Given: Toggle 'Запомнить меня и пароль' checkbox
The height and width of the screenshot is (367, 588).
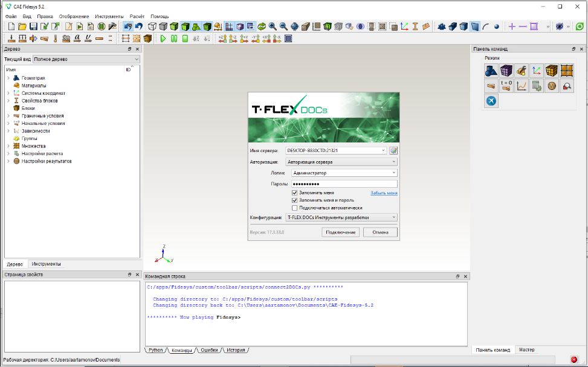Looking at the screenshot, I should coord(294,200).
